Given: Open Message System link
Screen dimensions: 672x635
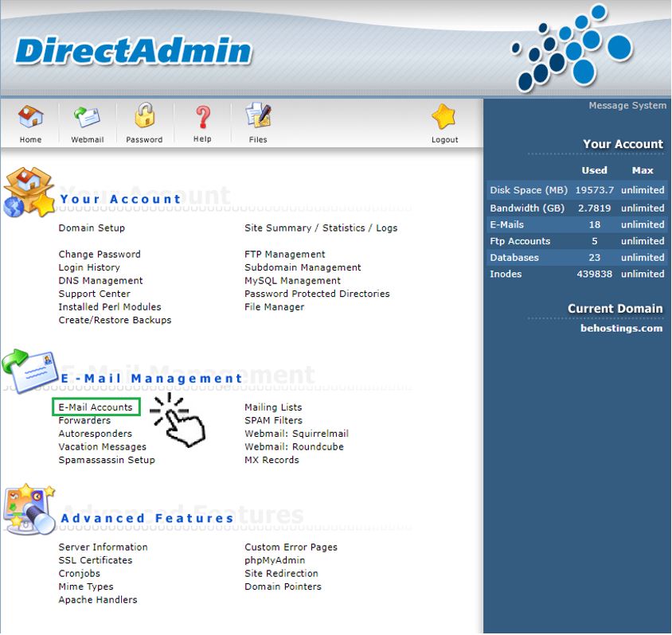Looking at the screenshot, I should (x=627, y=105).
